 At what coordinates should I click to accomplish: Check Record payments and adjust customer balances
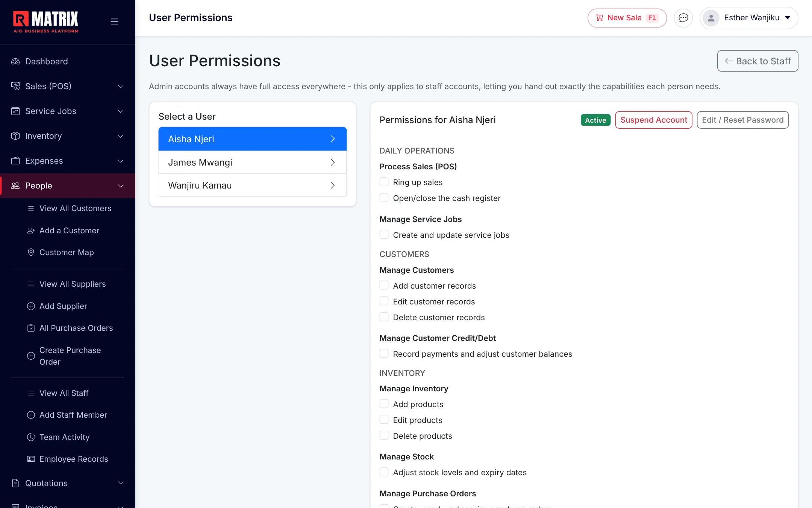[x=384, y=354]
